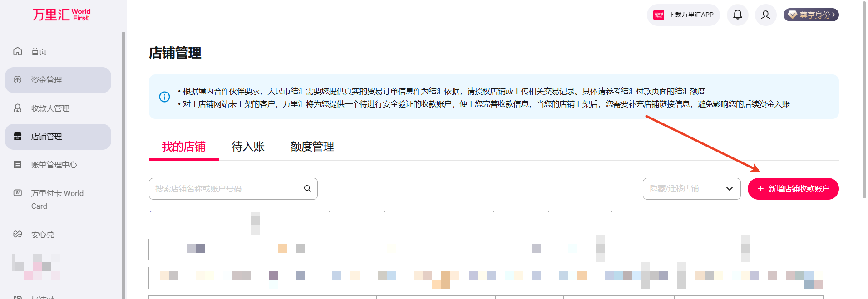Viewport: 868px width, 299px height.
Task: Click the 店铺管理 page heading
Action: (175, 53)
